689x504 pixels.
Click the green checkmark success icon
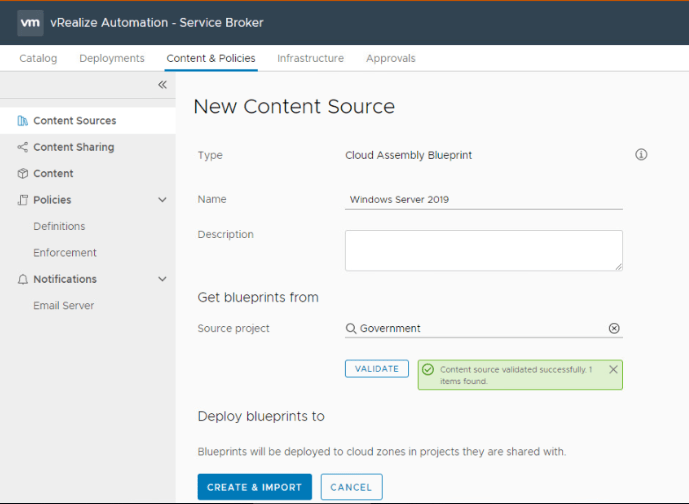(x=428, y=369)
